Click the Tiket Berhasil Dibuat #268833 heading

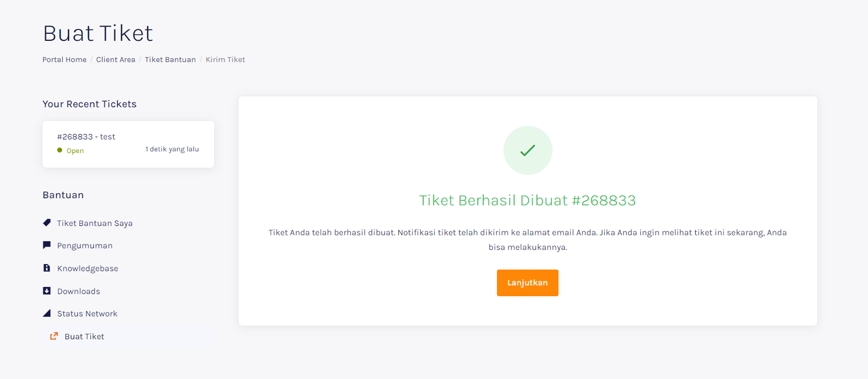pos(527,200)
